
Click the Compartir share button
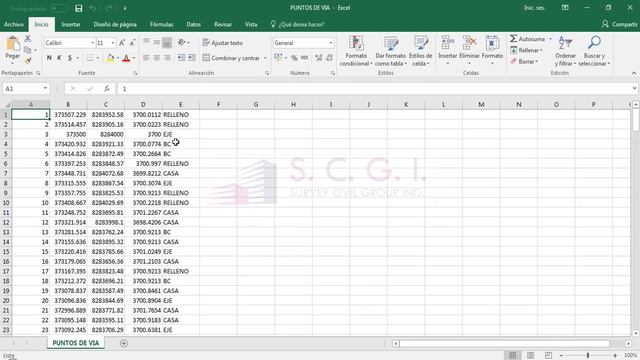click(620, 24)
